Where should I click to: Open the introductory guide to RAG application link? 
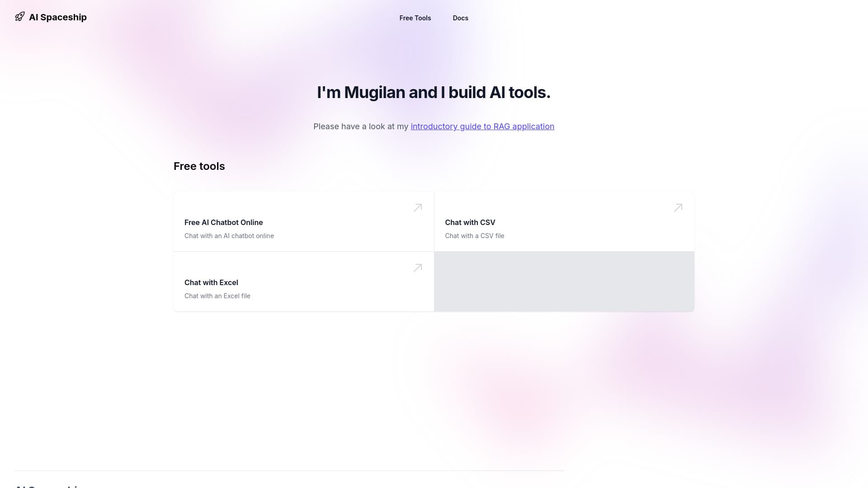click(x=482, y=127)
